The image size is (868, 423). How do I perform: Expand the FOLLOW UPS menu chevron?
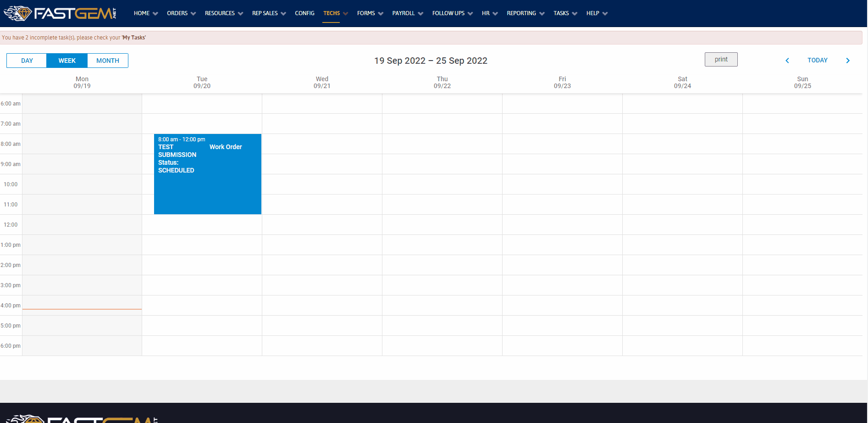(x=470, y=14)
